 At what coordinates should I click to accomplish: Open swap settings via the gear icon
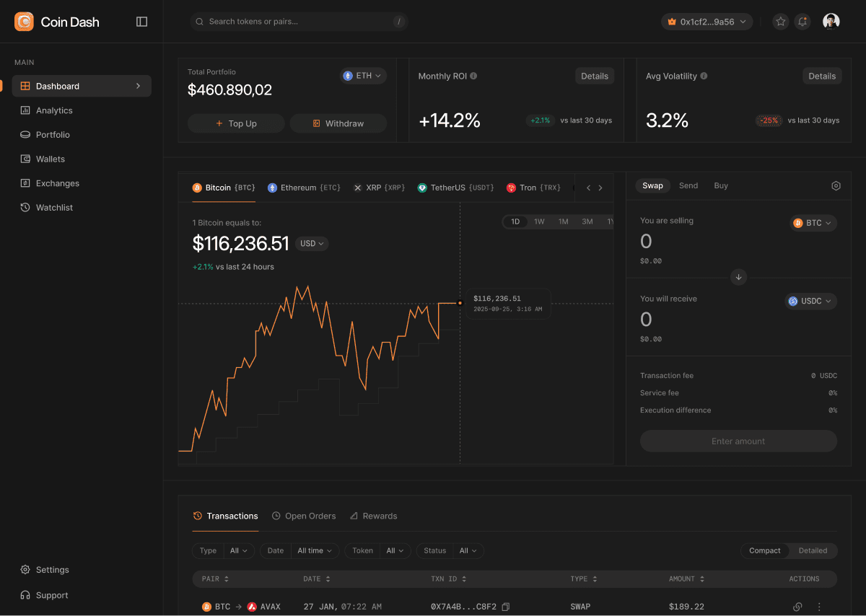pos(836,185)
